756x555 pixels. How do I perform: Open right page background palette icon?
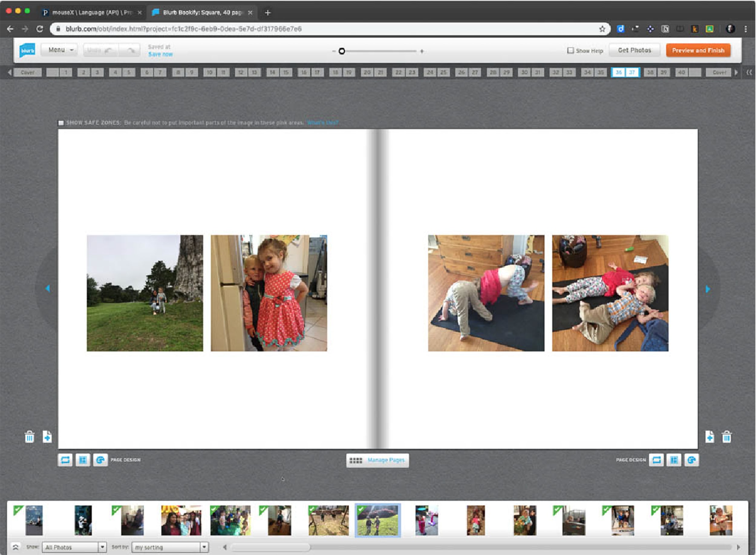click(x=692, y=460)
